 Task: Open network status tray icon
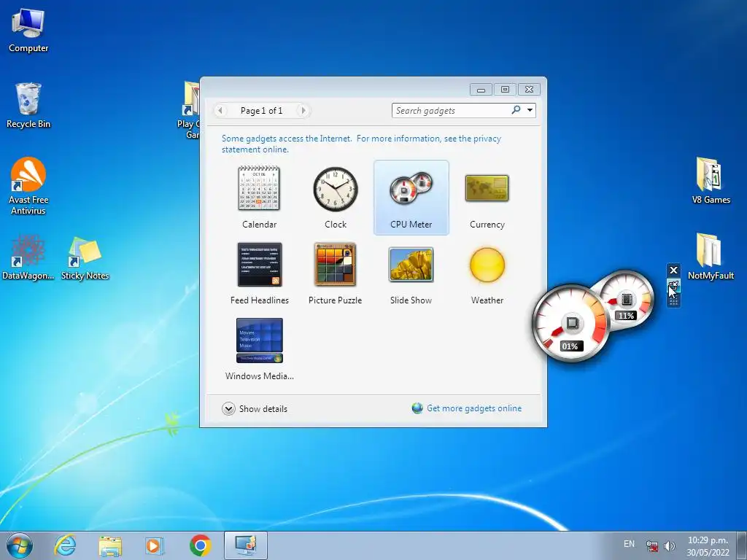(x=652, y=545)
